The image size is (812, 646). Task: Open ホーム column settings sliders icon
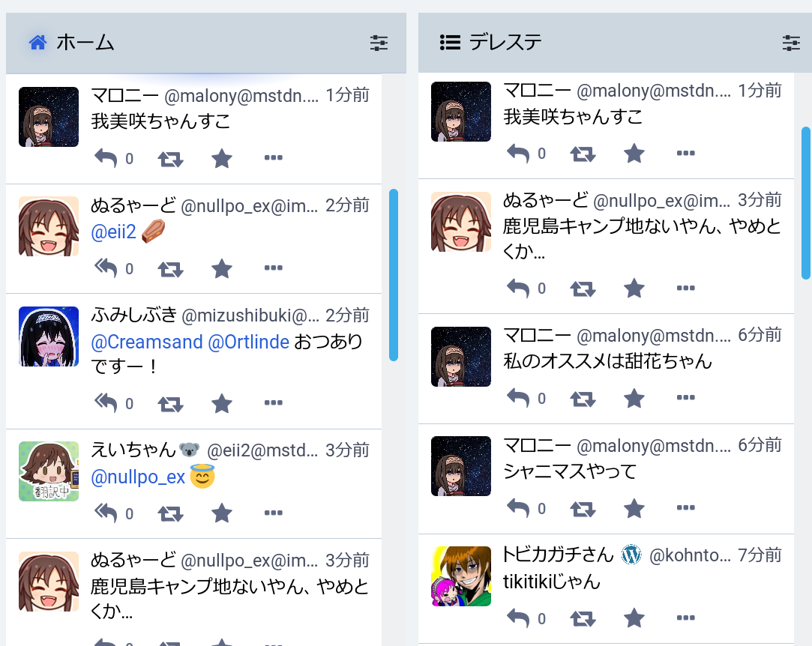coord(379,43)
